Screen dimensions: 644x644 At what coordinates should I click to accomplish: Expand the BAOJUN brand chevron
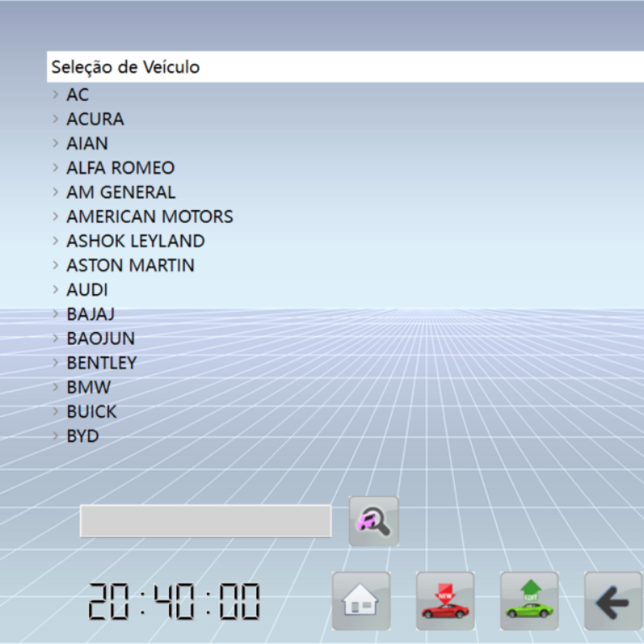[55, 338]
